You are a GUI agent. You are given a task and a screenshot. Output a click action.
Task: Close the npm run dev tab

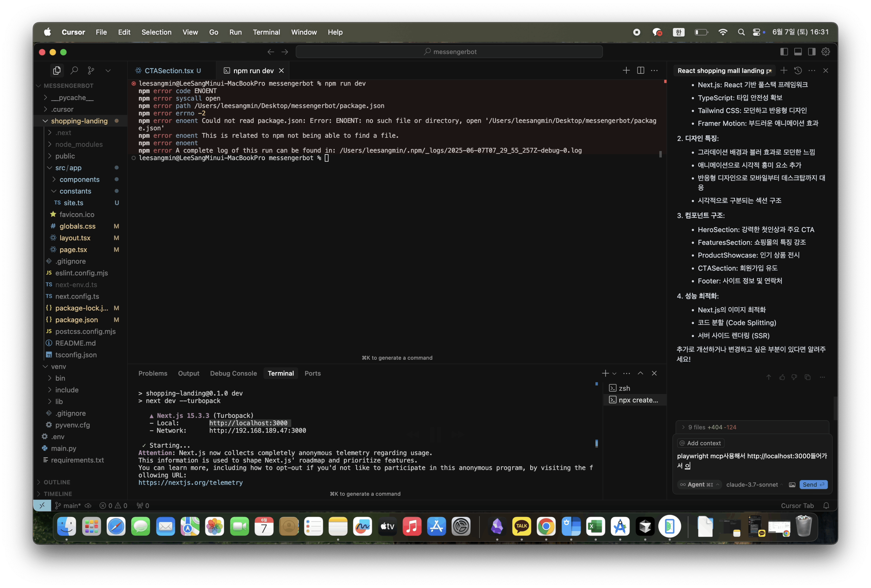click(x=281, y=70)
